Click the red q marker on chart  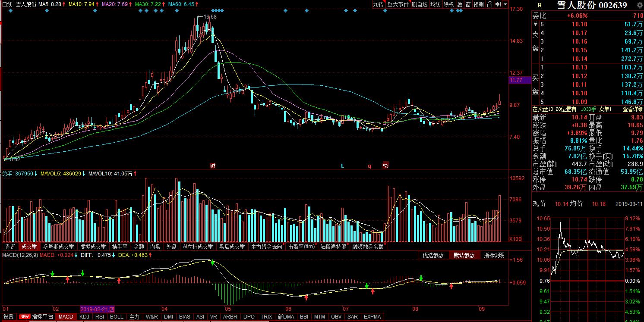[369, 166]
